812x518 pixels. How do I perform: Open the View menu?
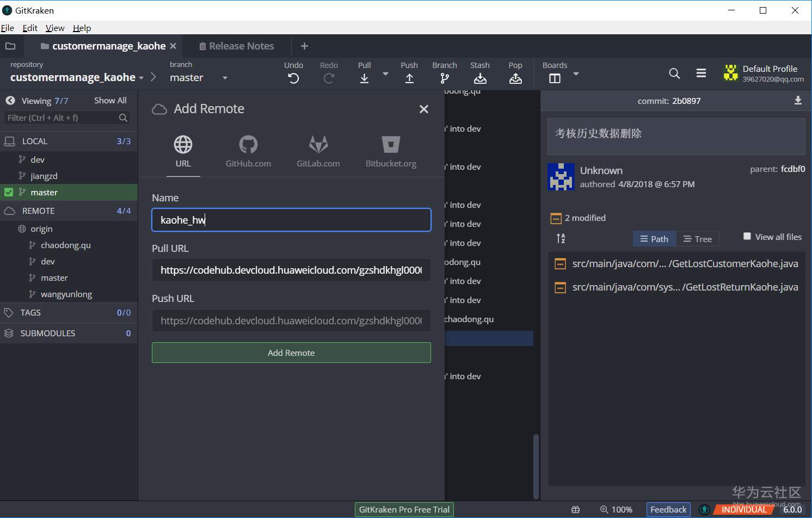pos(55,28)
